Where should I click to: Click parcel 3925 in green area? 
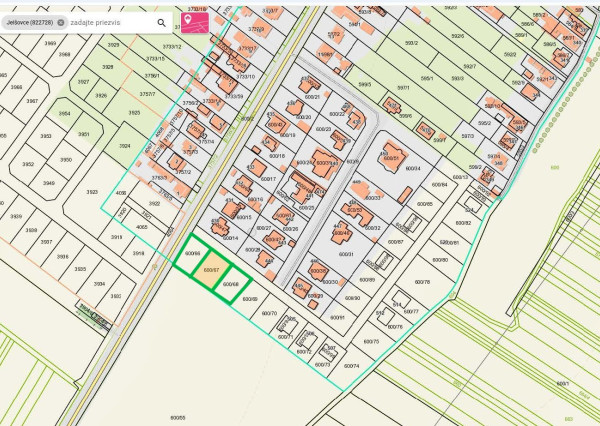(x=134, y=113)
